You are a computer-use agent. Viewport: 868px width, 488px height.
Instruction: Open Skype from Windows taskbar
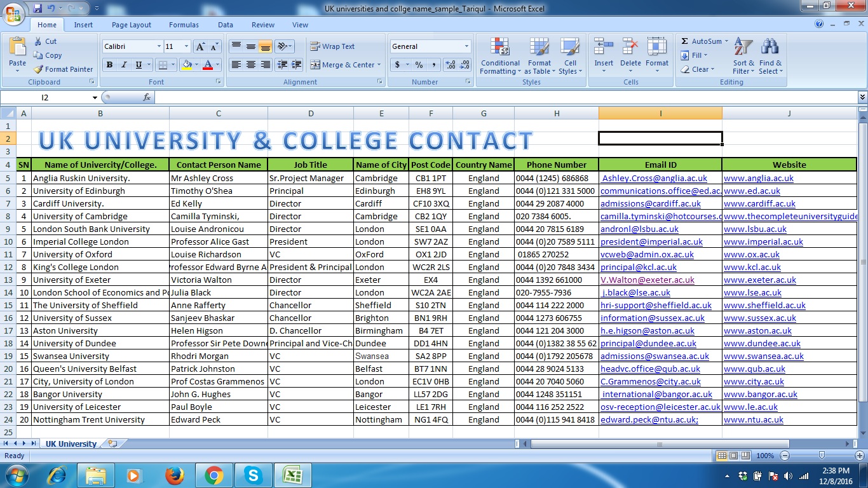tap(254, 475)
